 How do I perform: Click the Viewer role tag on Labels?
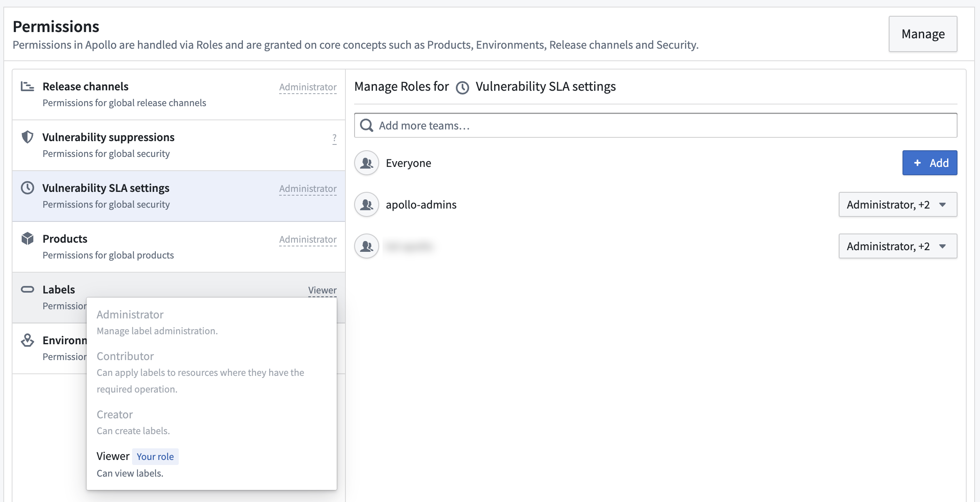(322, 290)
